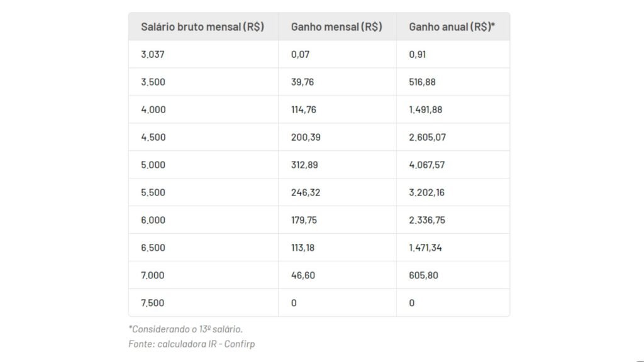Select the 605,80 annual gain cell
This screenshot has width=644, height=362.
click(x=423, y=275)
